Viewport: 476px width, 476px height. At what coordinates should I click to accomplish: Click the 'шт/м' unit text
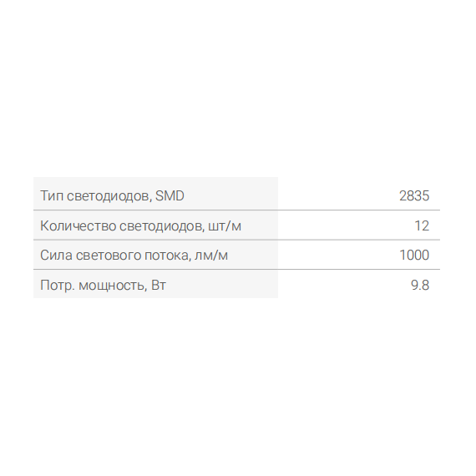225,226
